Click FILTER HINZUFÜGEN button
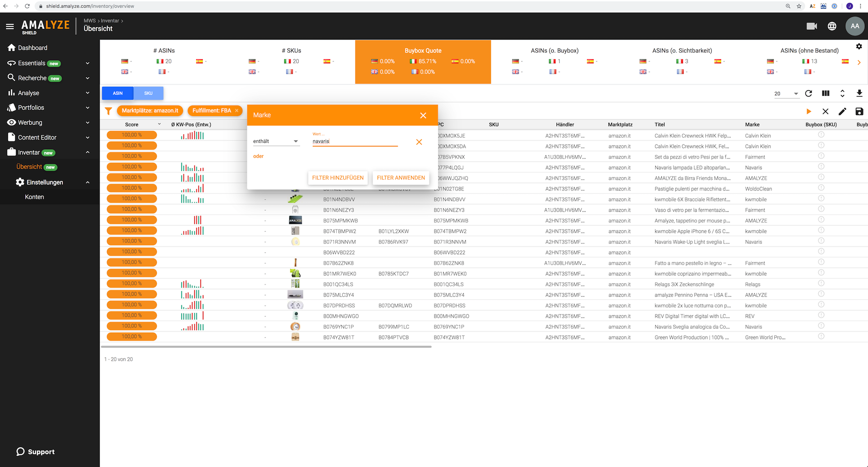The height and width of the screenshot is (467, 868). point(338,178)
